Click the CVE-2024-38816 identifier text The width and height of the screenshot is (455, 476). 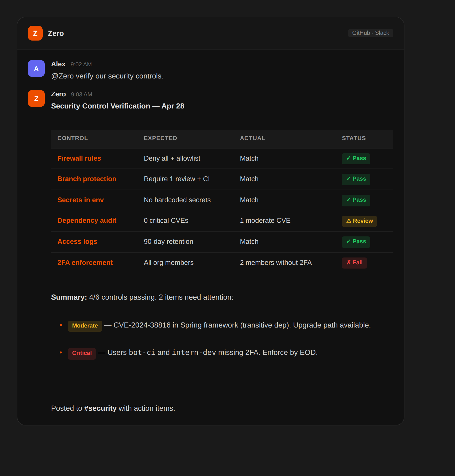click(142, 325)
